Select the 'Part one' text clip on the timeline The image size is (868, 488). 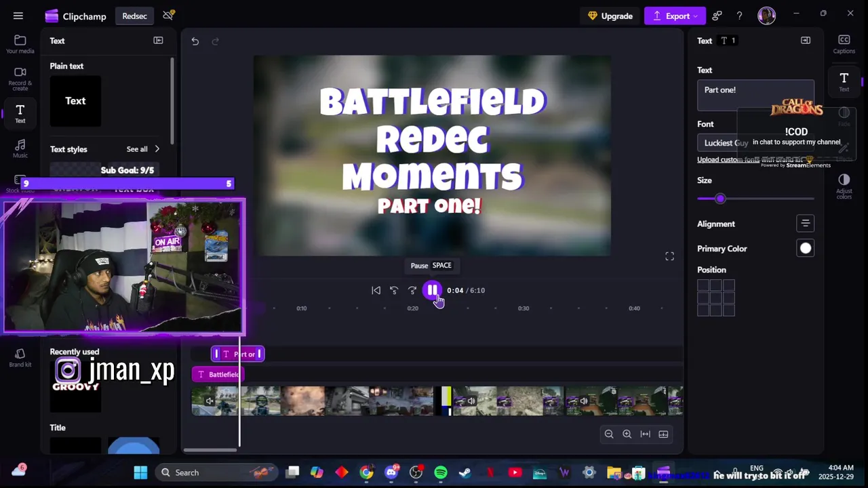click(x=238, y=354)
